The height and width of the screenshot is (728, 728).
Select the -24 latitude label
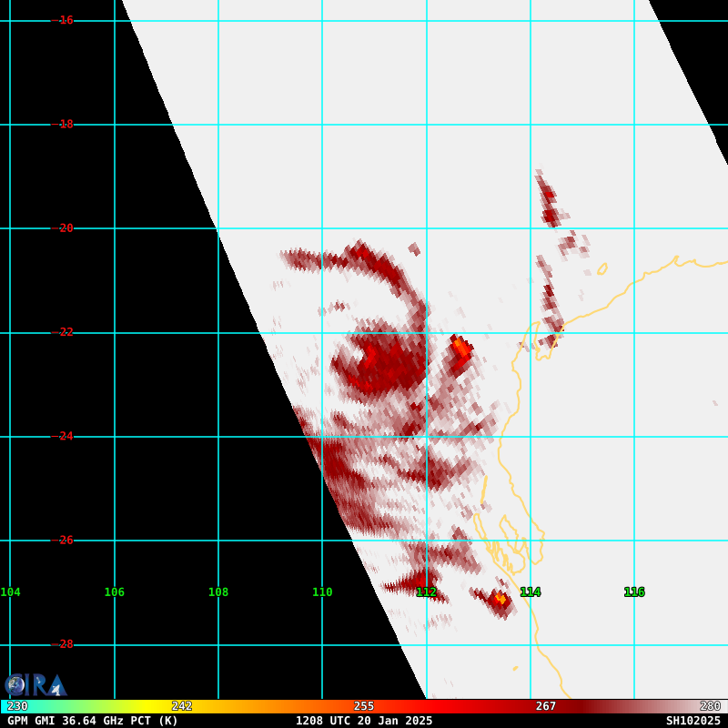point(66,436)
